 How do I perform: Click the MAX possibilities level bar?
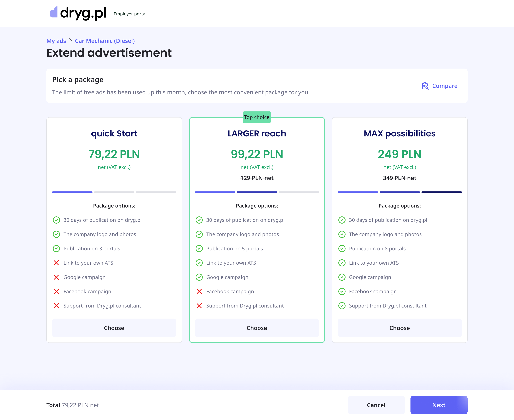[x=400, y=192]
